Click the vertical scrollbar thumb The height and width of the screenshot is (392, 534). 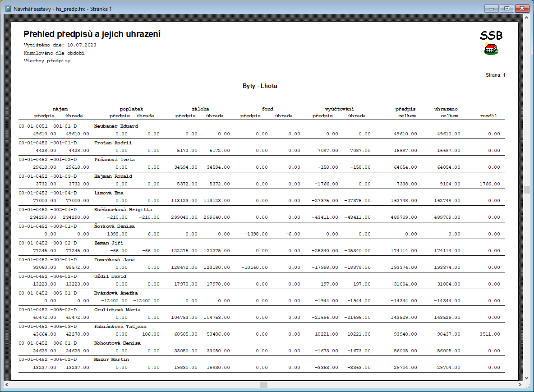pos(526,190)
